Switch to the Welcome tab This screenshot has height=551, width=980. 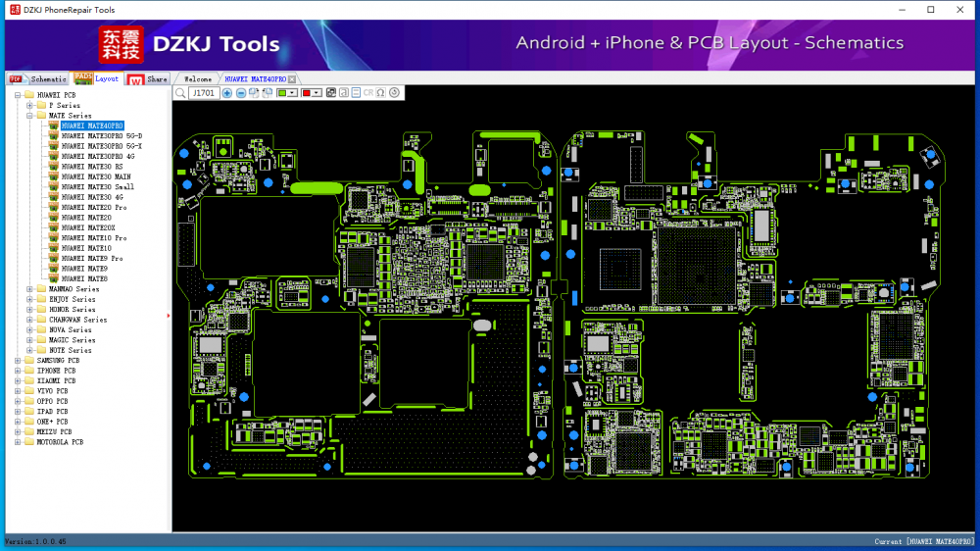coord(198,78)
